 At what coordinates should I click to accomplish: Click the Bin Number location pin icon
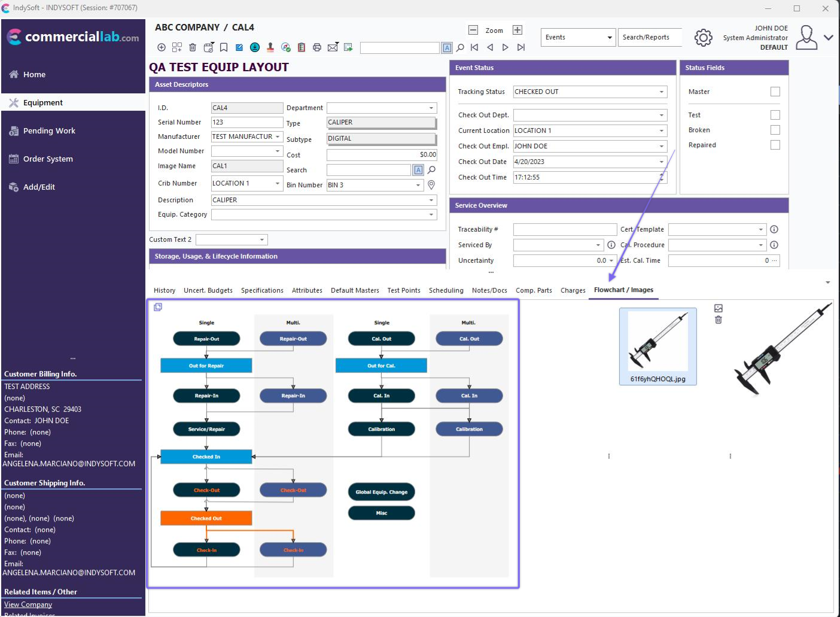click(431, 185)
